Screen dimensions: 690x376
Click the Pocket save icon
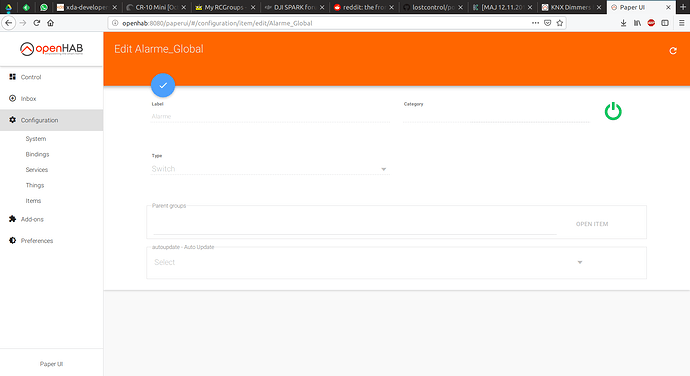pos(547,23)
